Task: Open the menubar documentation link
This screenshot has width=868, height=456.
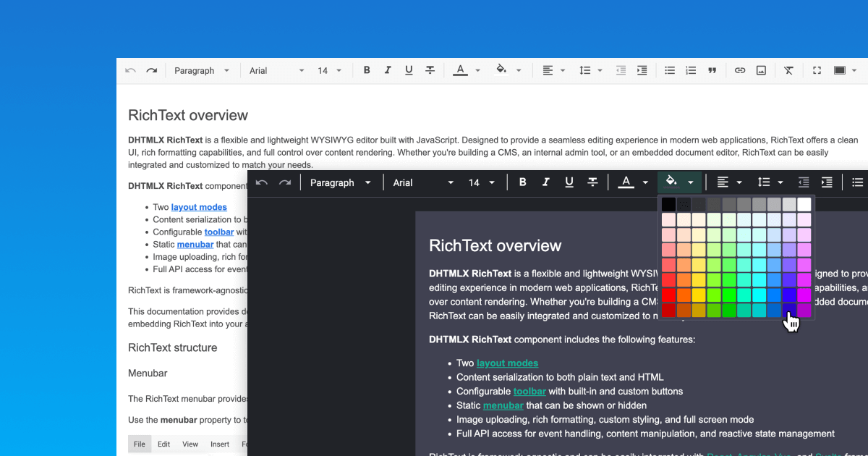Action: tap(503, 405)
